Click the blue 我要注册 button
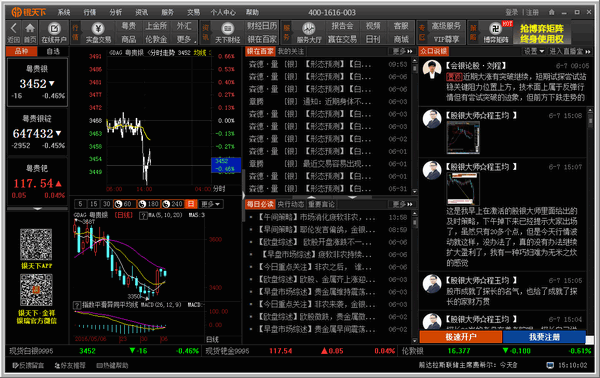Viewport: 600px width, 378px height. click(544, 337)
